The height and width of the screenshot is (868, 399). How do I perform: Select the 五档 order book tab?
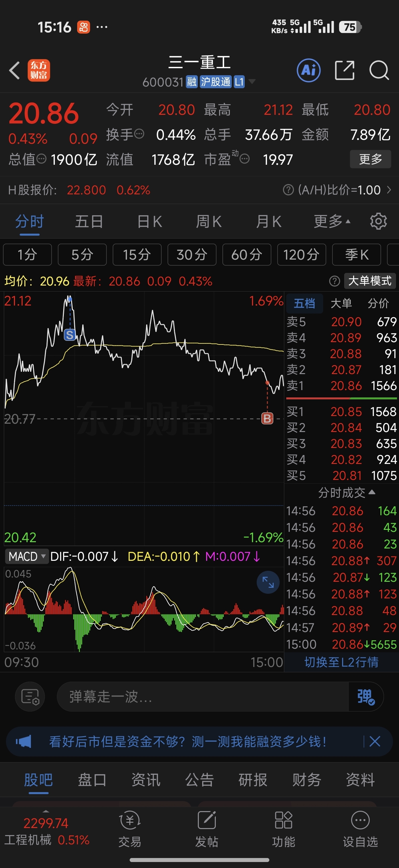coord(305,303)
